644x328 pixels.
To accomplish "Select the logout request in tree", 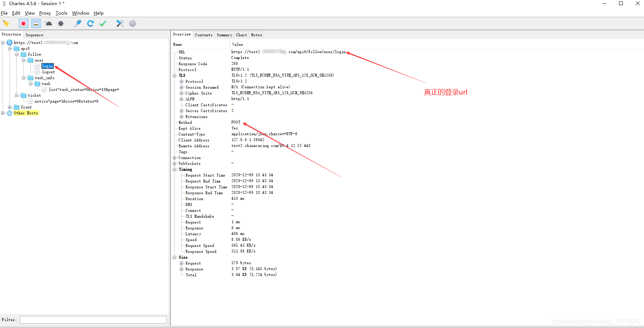I will 48,72.
